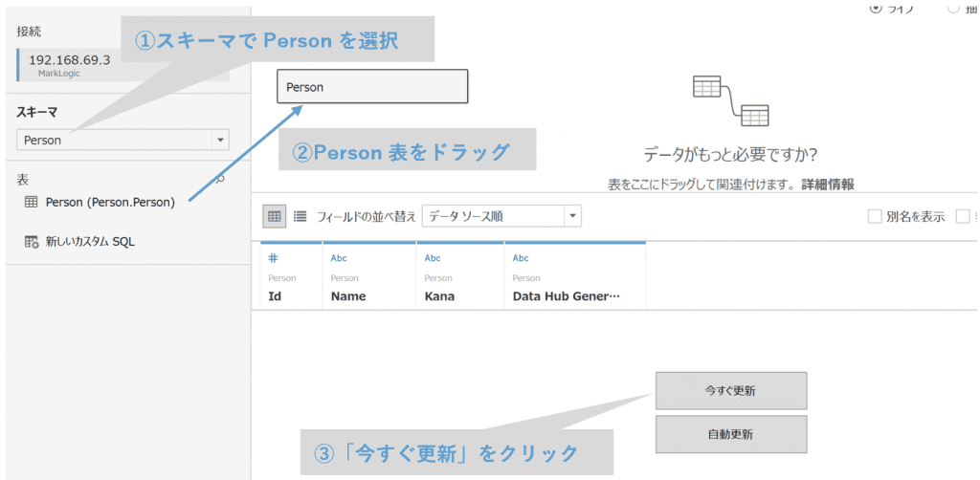Enable the 別名を表示 checkbox
980x480 pixels.
(x=874, y=217)
